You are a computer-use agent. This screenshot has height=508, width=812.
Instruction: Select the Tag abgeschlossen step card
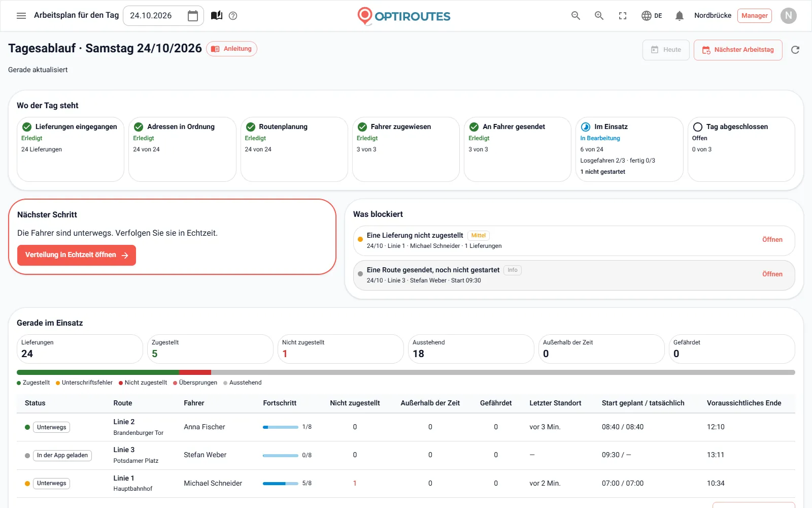(x=741, y=149)
